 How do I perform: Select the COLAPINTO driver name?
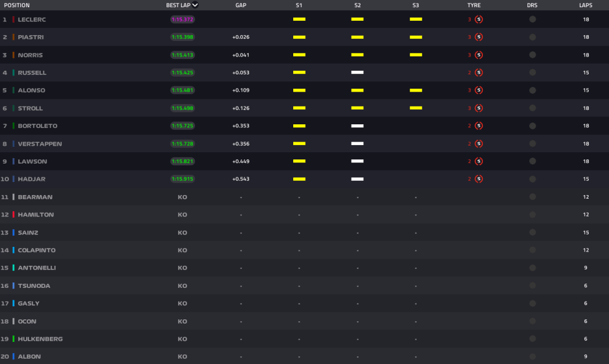(36, 250)
